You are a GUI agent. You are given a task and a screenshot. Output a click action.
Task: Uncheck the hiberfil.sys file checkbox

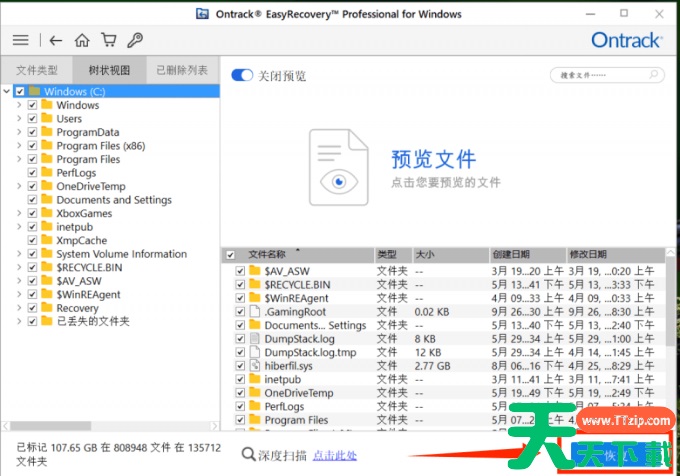pyautogui.click(x=240, y=365)
